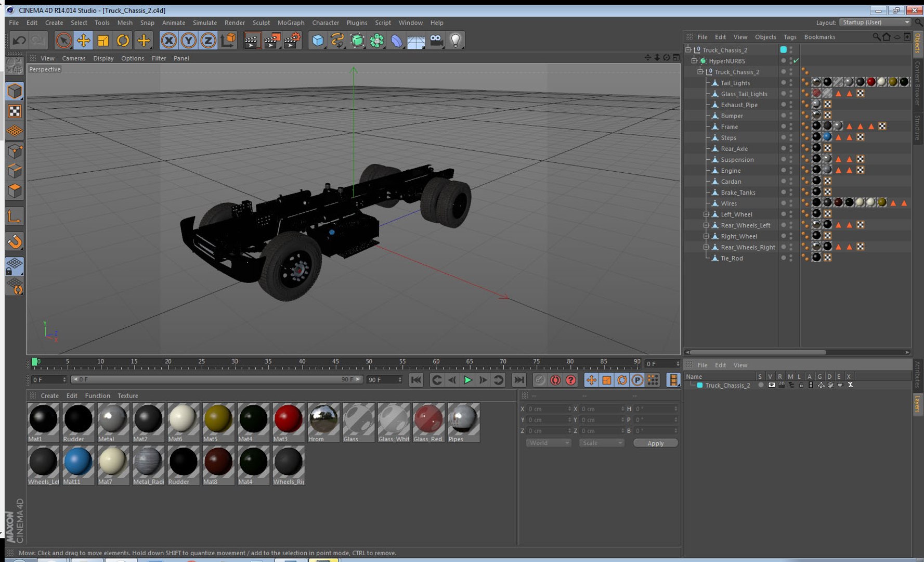Open the spline pen tools icon
The image size is (924, 562).
coord(337,40)
